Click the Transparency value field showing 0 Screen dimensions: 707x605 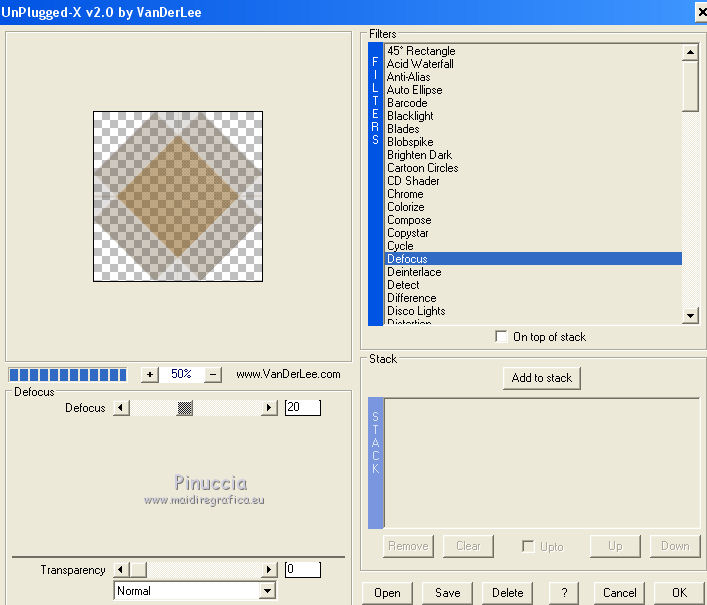(303, 569)
